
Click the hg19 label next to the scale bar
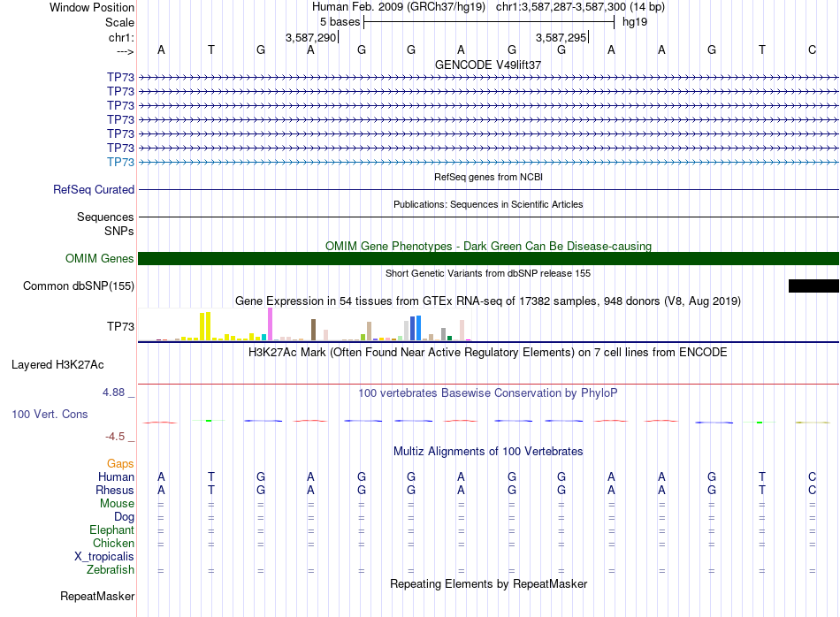pyautogui.click(x=635, y=22)
